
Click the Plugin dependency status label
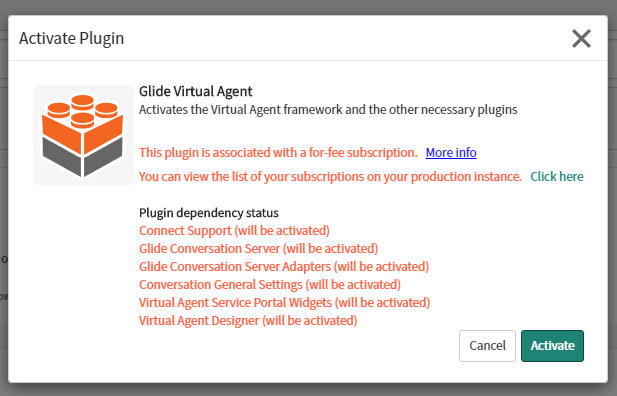209,213
